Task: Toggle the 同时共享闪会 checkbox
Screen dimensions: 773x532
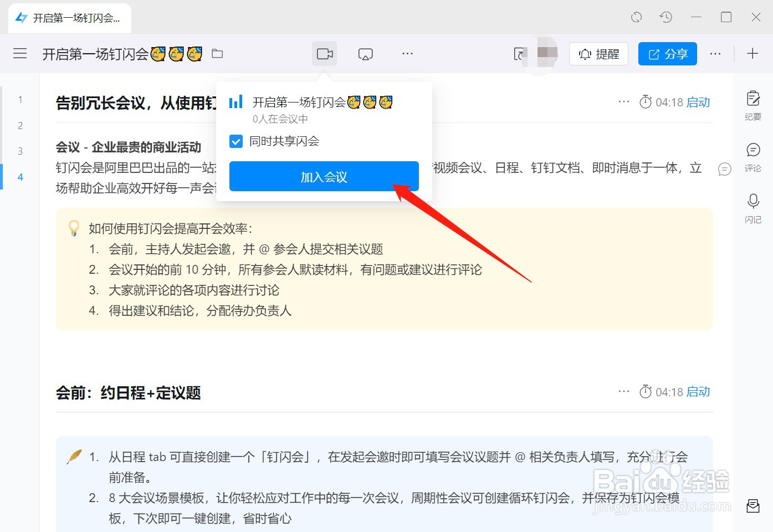Action: pyautogui.click(x=236, y=141)
